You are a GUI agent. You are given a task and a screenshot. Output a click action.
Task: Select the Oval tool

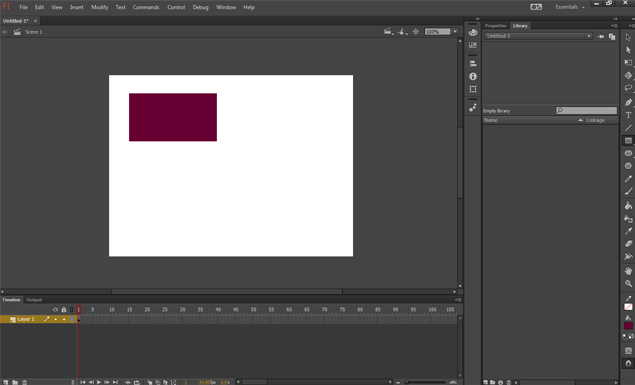pos(628,153)
